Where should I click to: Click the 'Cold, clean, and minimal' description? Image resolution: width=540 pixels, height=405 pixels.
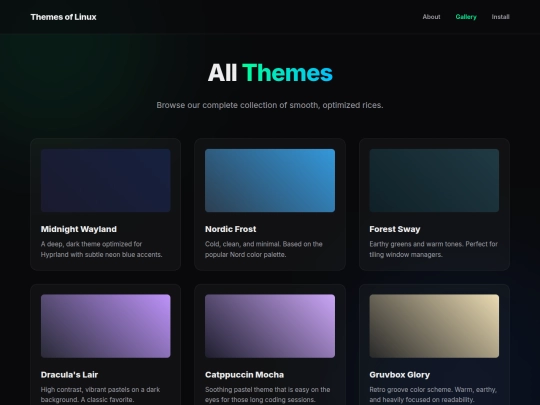[263, 249]
